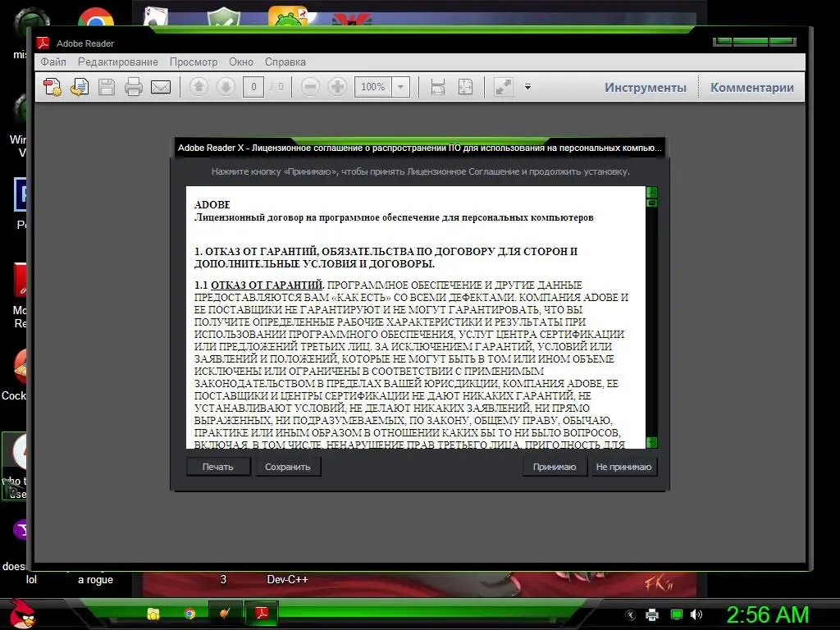
Task: Click the ADOBE heading in license text
Action: 212,204
